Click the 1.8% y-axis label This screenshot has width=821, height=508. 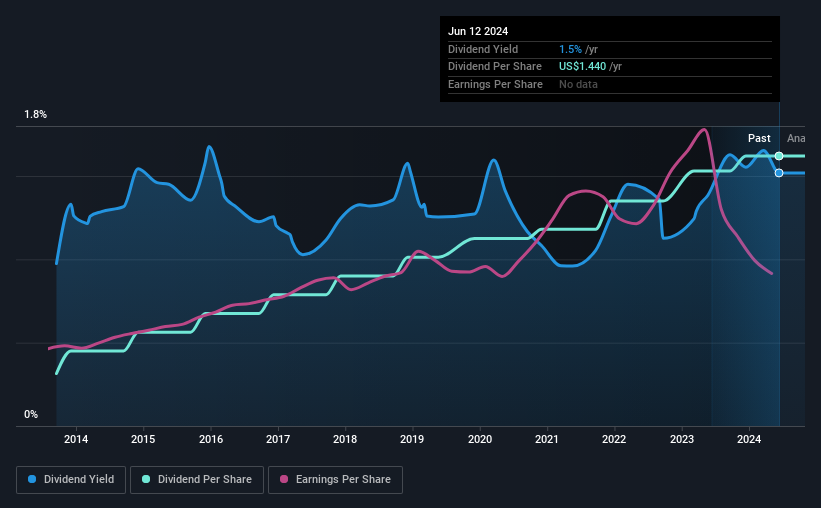(x=36, y=115)
